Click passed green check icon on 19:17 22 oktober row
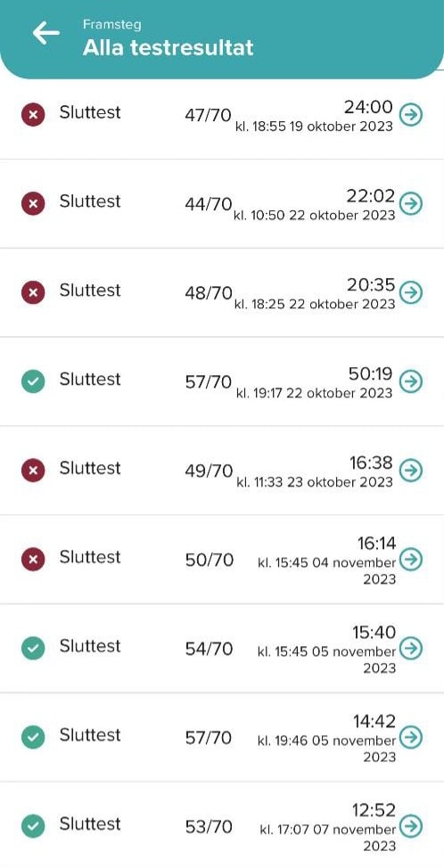444x868 pixels. [x=33, y=381]
